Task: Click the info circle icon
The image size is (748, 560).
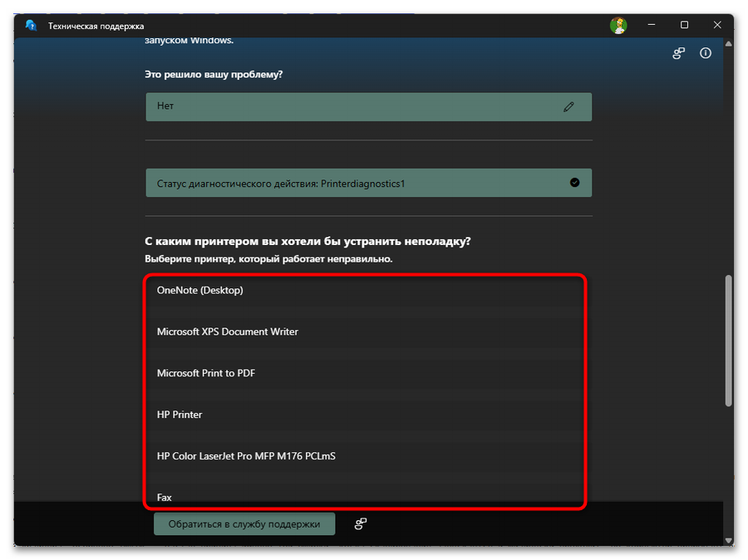Action: click(x=705, y=53)
